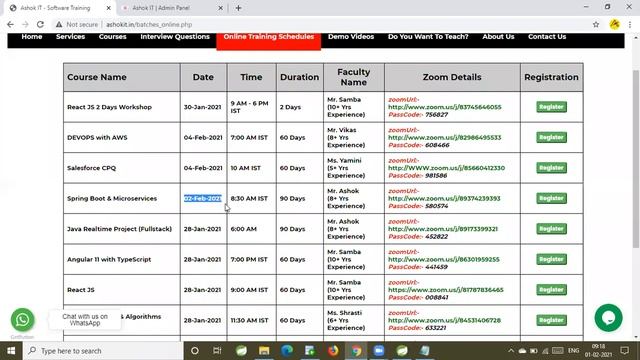This screenshot has height=360, width=640.
Task: Open a new browser tab
Action: coord(238,8)
